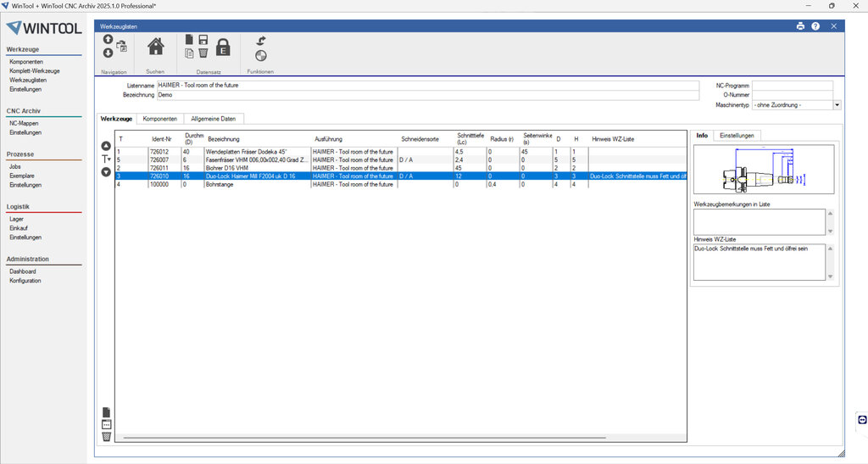Go to next record with down arrow
The width and height of the screenshot is (868, 464).
108,53
